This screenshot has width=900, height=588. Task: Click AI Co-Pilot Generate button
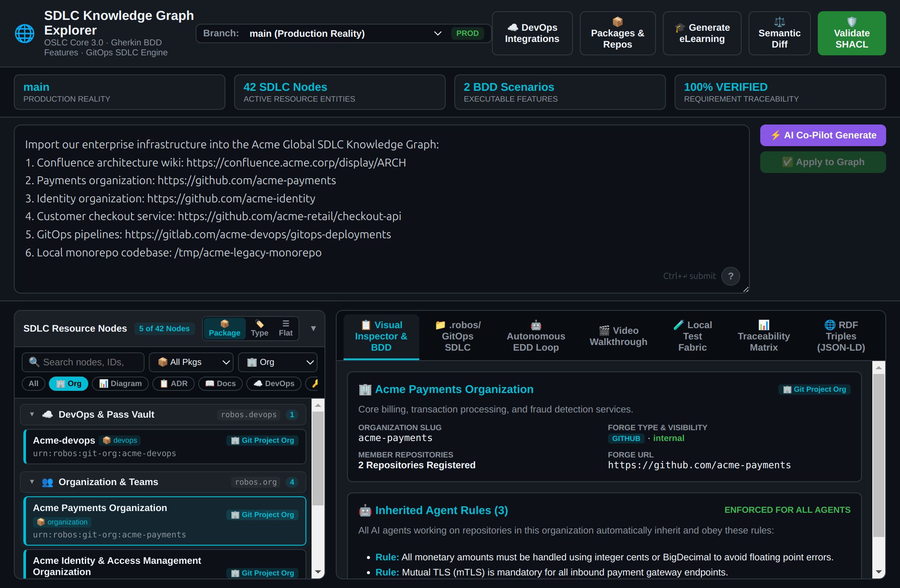823,135
